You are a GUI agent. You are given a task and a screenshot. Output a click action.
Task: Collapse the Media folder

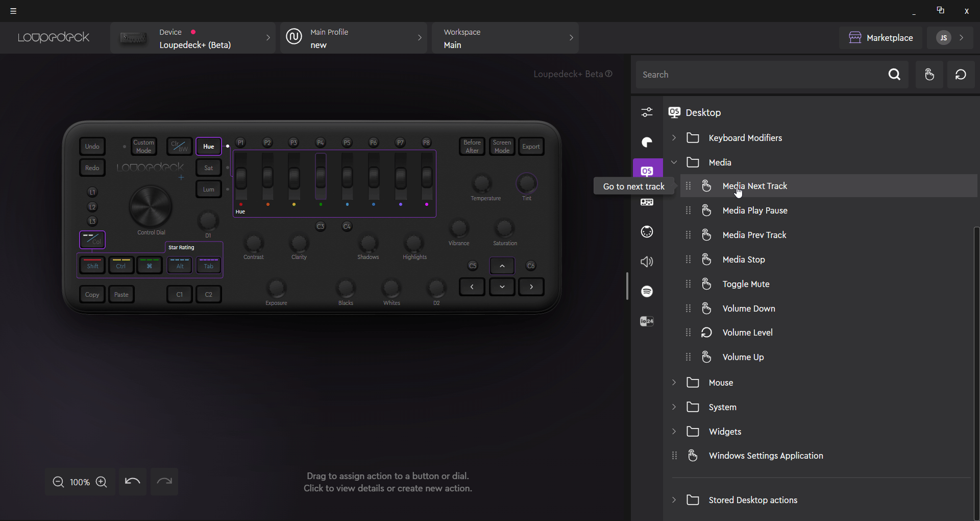[x=674, y=162]
